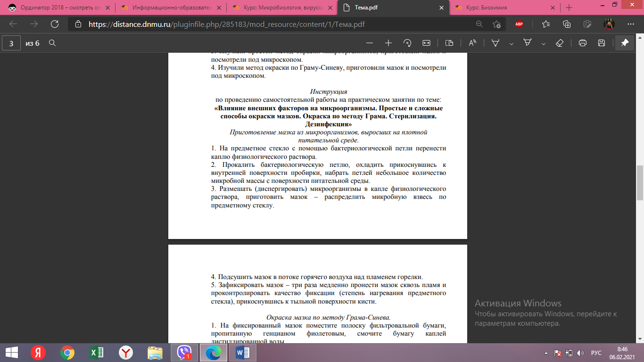Rotate the PDF page
Screen dimensions: 644x362
click(x=407, y=43)
